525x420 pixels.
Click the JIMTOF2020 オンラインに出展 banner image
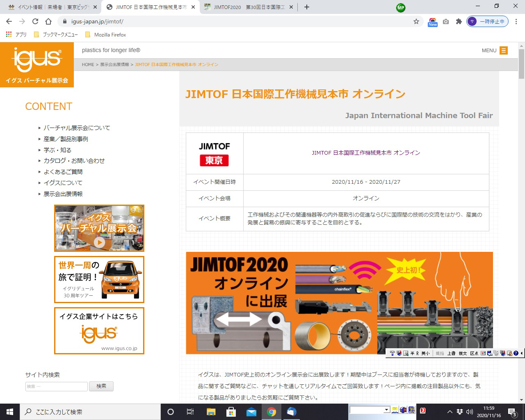339,303
